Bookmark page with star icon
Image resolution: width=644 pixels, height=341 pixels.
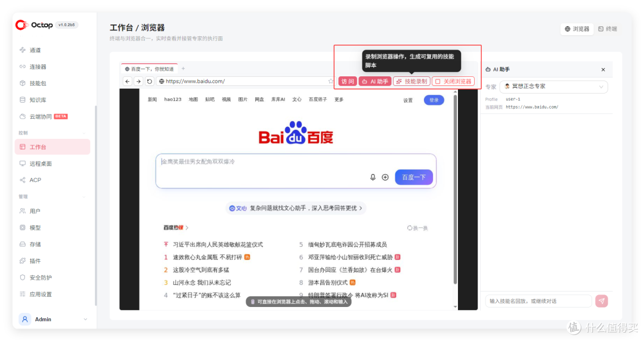coord(330,81)
